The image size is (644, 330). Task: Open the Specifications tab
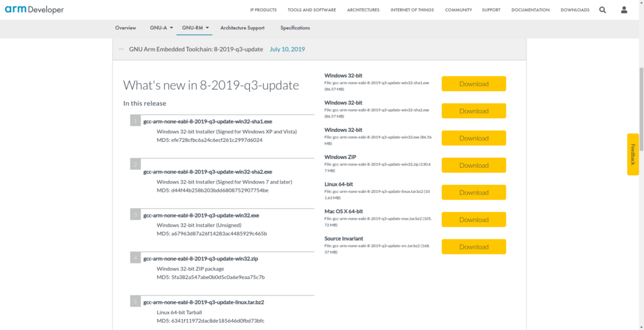295,28
